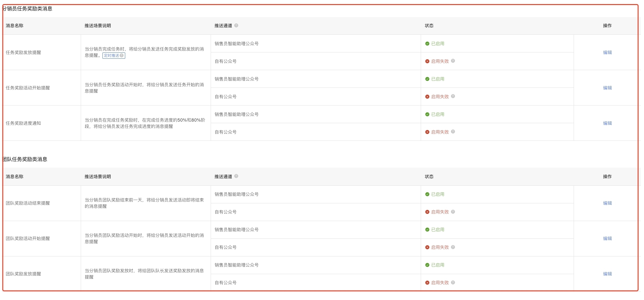The image size is (644, 300).
Task: Edit the 任务奖励活动开始提醒 message
Action: coord(607,88)
